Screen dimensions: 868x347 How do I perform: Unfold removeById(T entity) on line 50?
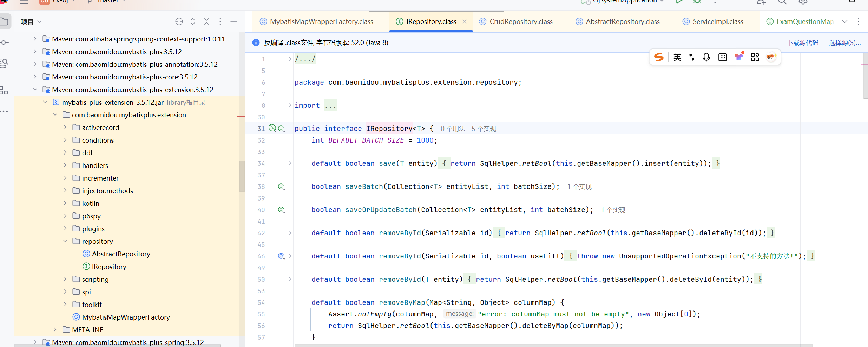290,279
